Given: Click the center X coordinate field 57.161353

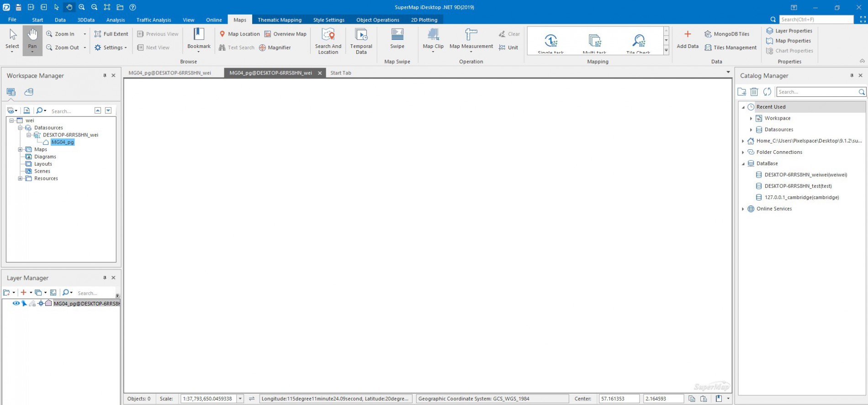Looking at the screenshot, I should (x=619, y=399).
